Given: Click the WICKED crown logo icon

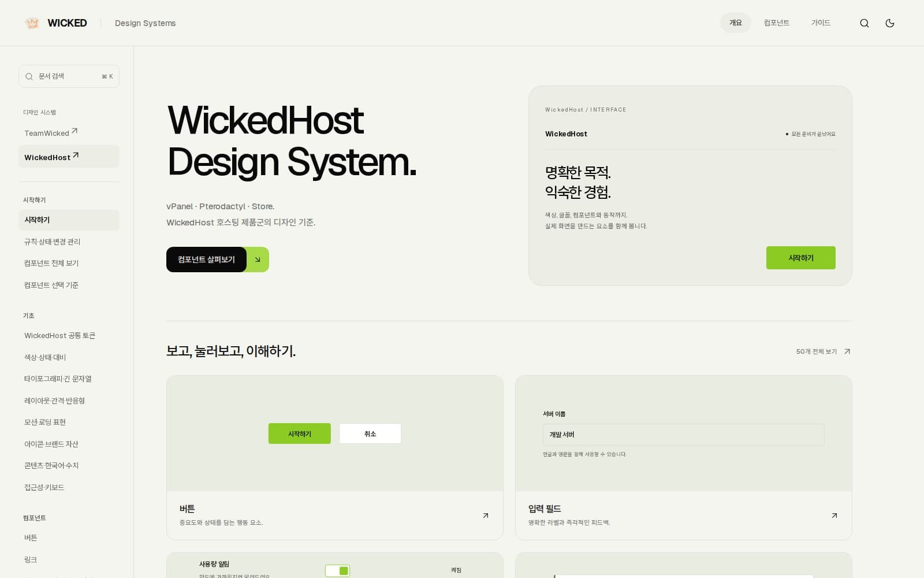Looking at the screenshot, I should click(x=32, y=23).
